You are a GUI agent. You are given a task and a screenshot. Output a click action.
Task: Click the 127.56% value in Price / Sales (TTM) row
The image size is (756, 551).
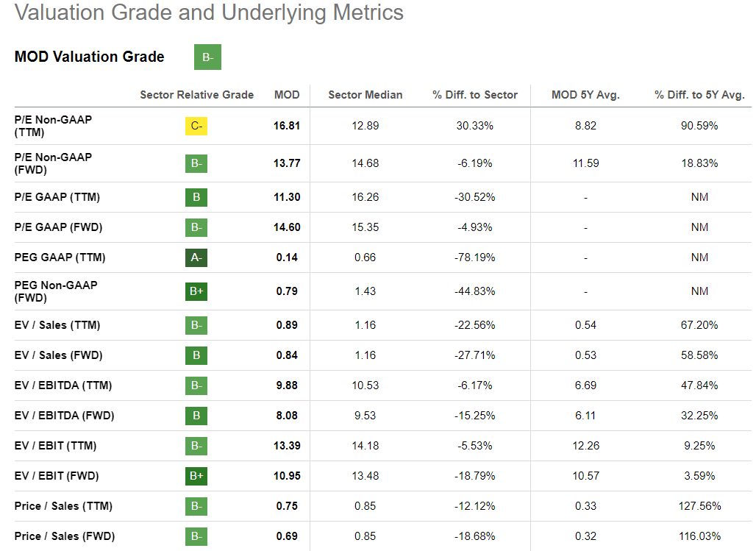[x=699, y=506]
